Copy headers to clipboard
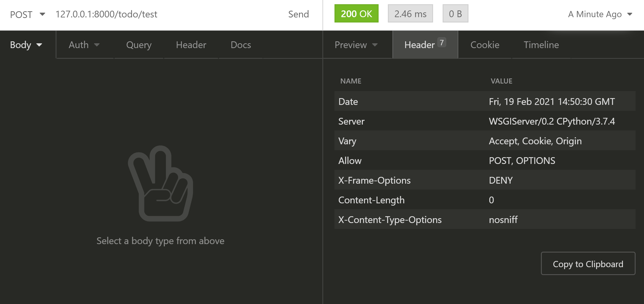The width and height of the screenshot is (644, 304). pyautogui.click(x=588, y=264)
